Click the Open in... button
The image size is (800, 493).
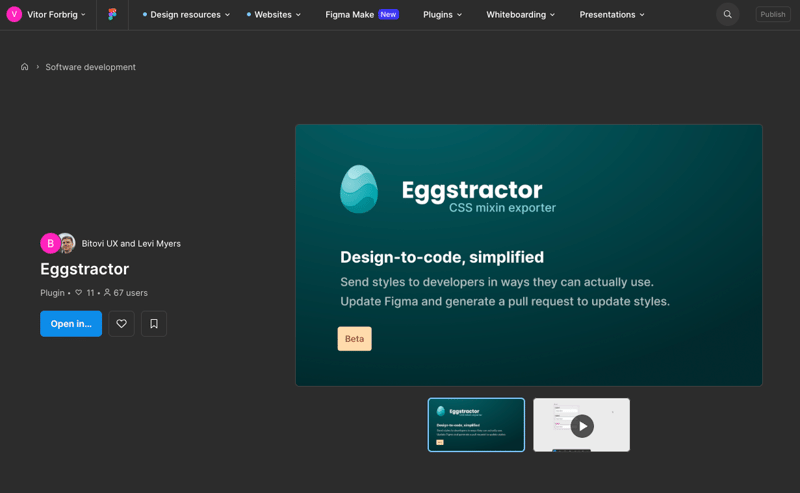[71, 324]
